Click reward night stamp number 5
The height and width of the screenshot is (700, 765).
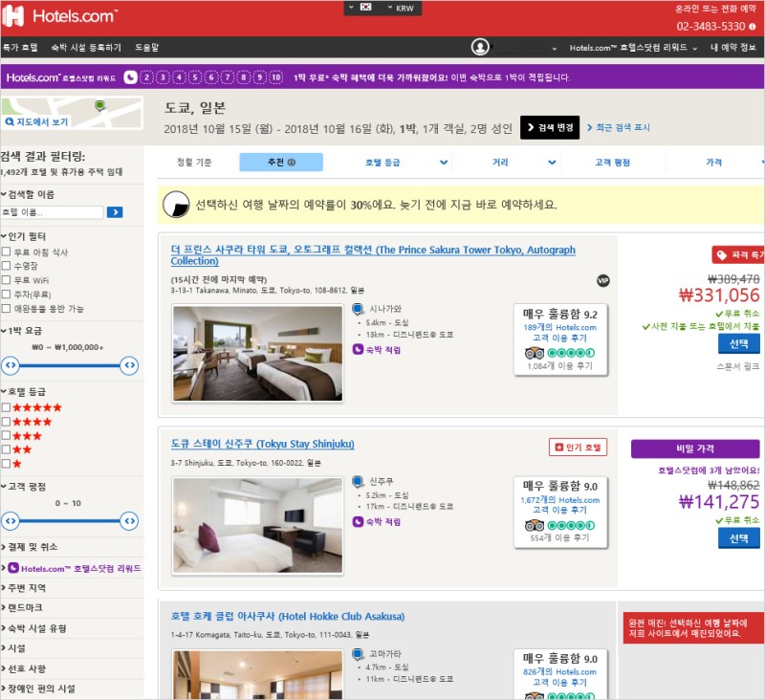[195, 77]
